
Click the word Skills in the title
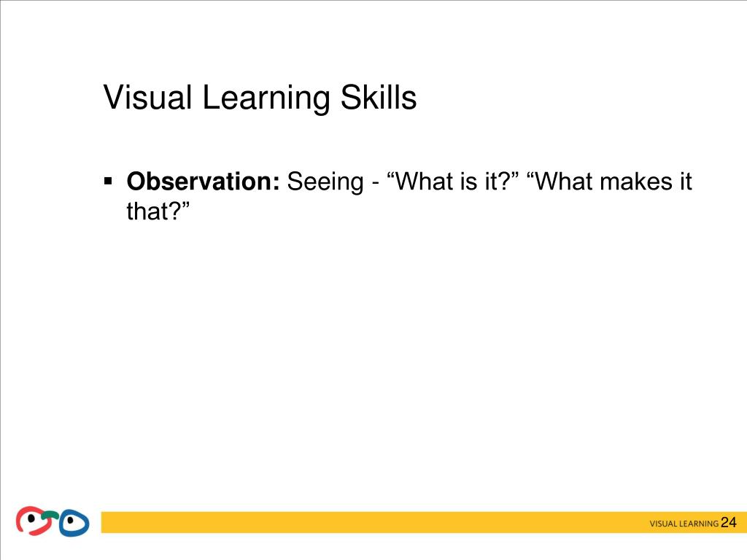point(379,98)
